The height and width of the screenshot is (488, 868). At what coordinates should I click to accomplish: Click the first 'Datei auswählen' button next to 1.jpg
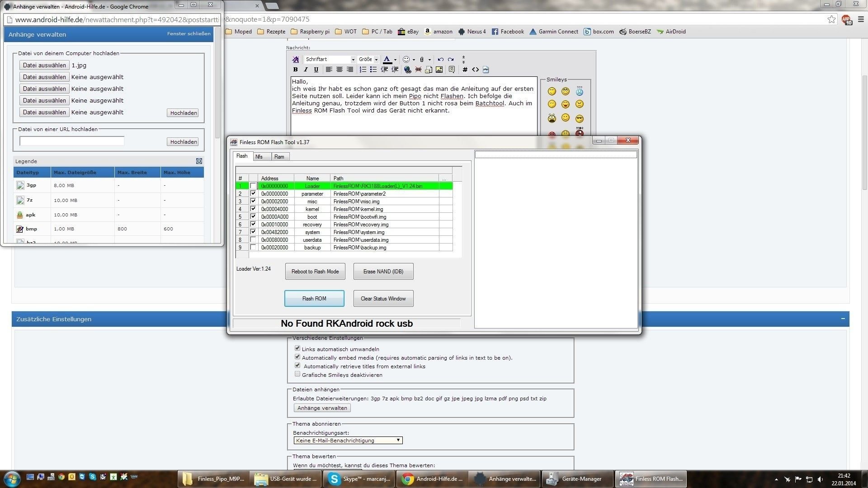point(44,65)
